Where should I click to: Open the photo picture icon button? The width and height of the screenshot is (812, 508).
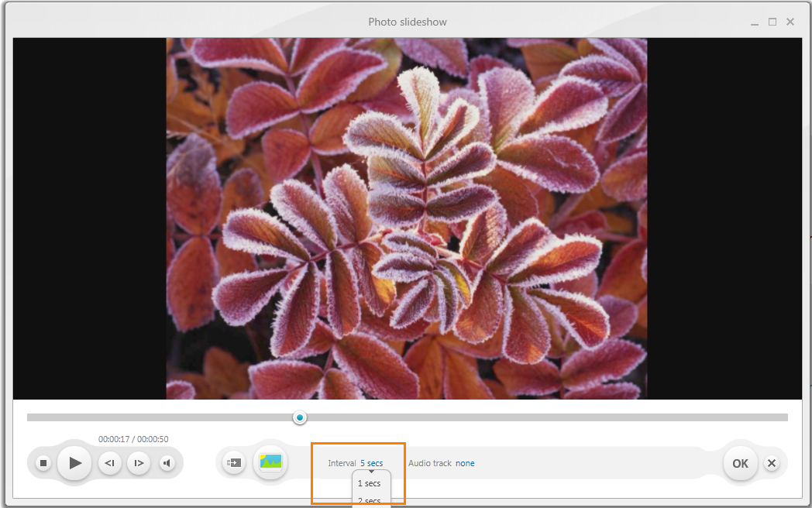point(270,463)
